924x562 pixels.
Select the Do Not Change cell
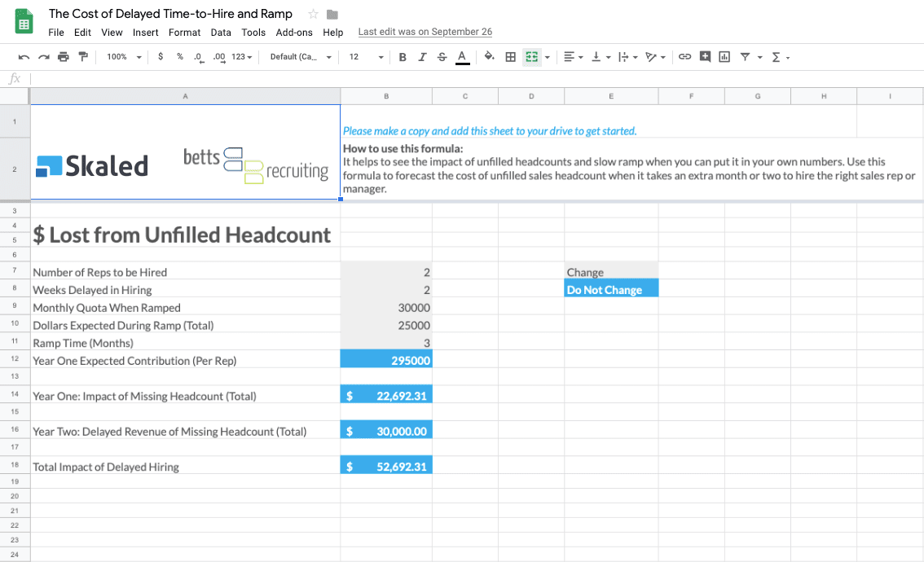(611, 288)
